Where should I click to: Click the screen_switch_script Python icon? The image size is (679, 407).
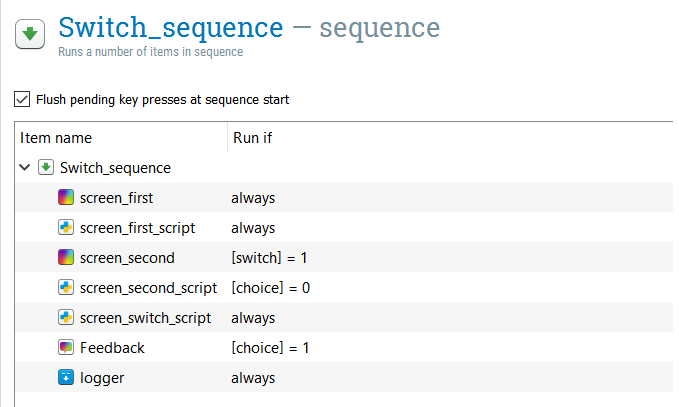66,317
